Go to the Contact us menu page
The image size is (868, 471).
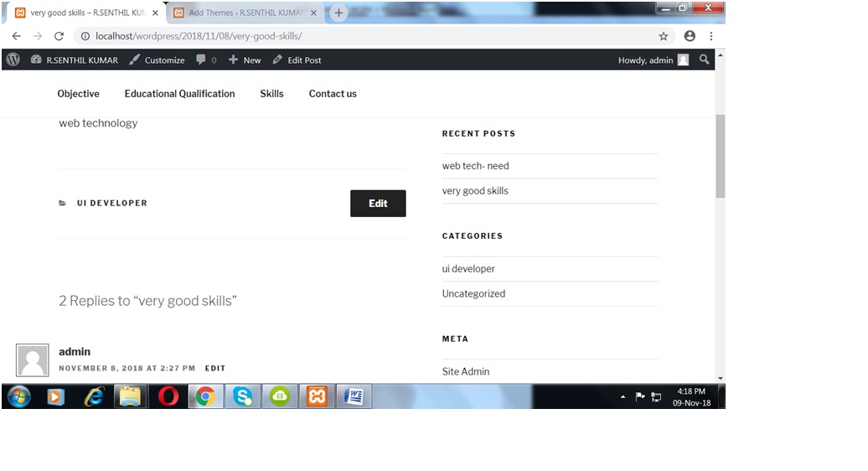[333, 94]
